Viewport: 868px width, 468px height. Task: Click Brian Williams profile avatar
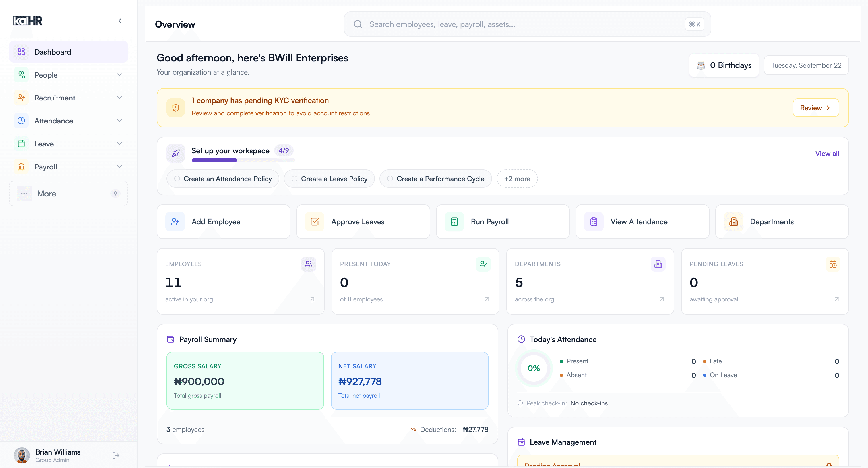pos(22,455)
